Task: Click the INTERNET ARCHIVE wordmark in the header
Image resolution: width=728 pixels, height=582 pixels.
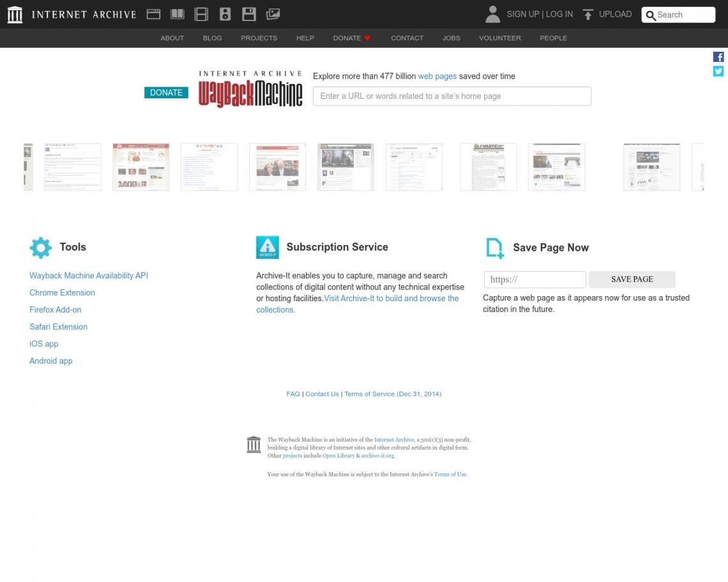Action: pos(84,15)
